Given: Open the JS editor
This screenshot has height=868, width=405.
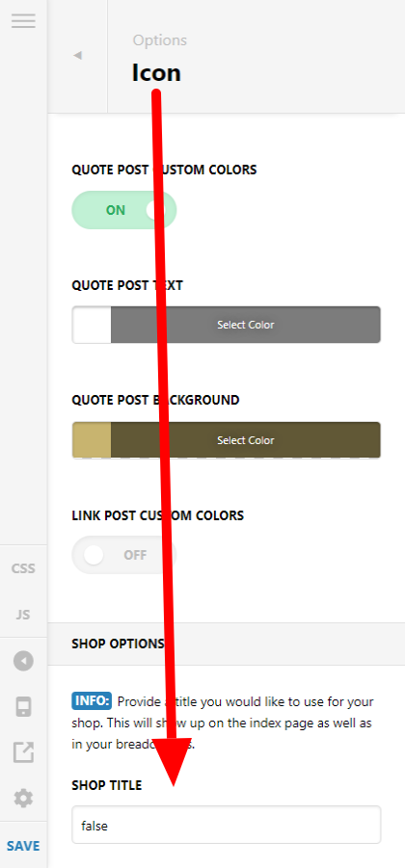Looking at the screenshot, I should point(23,615).
